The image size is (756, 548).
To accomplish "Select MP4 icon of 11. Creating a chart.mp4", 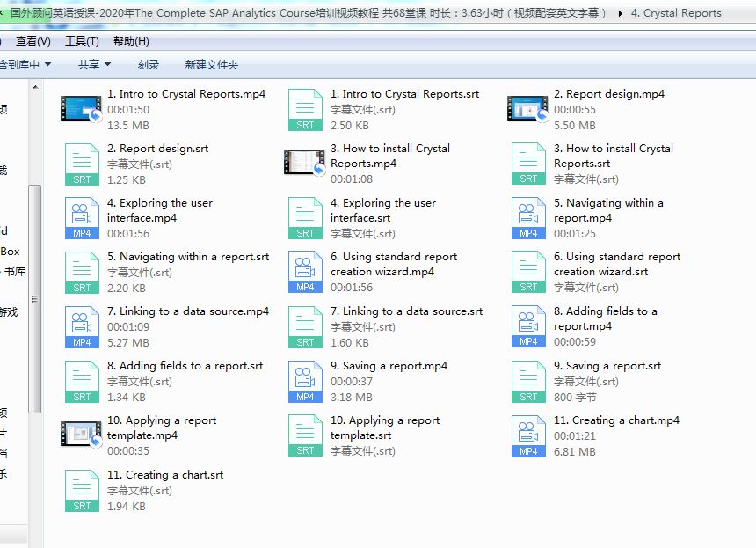I will click(x=528, y=435).
